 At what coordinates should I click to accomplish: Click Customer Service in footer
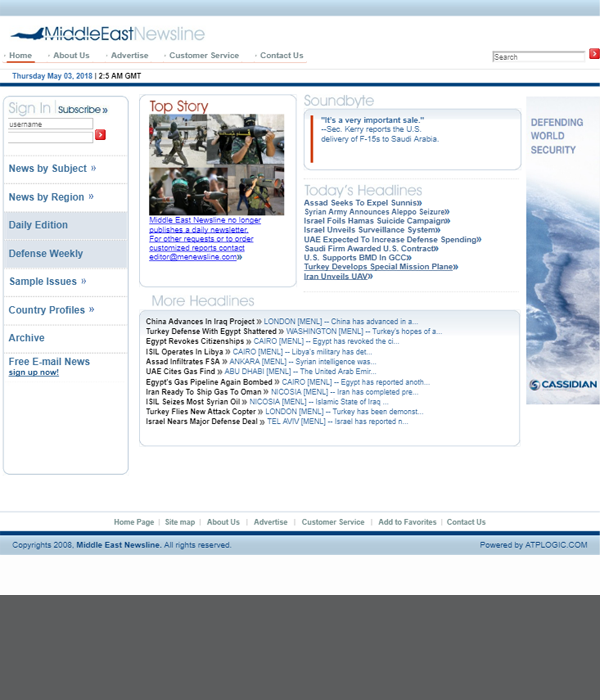click(333, 522)
